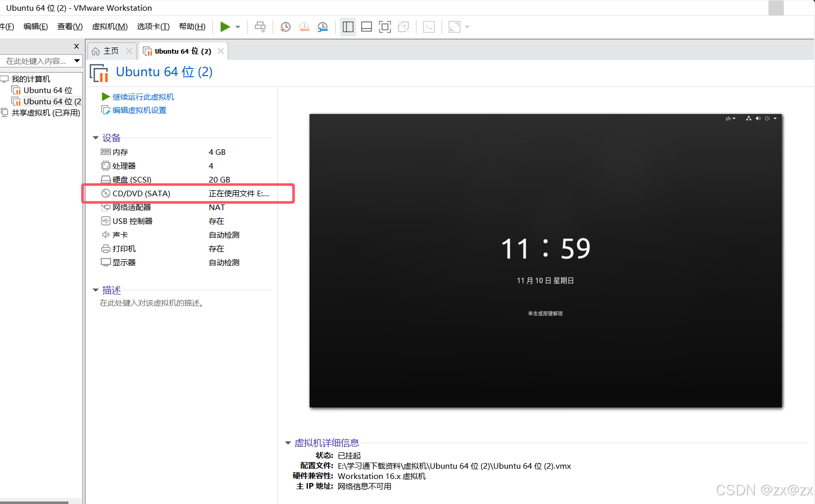This screenshot has height=504, width=815.
Task: Click the library horizontal scrollbar
Action: [34, 502]
